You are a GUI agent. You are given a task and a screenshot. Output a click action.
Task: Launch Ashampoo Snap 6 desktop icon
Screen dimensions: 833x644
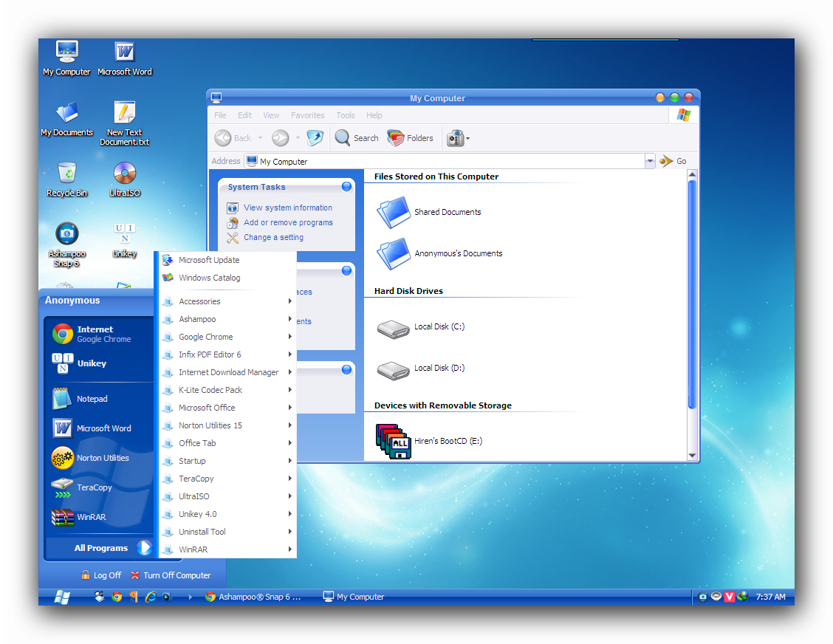coord(67,244)
